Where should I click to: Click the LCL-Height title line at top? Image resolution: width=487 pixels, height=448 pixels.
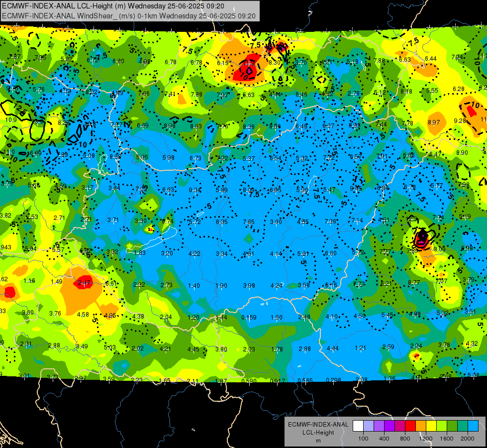pyautogui.click(x=113, y=6)
